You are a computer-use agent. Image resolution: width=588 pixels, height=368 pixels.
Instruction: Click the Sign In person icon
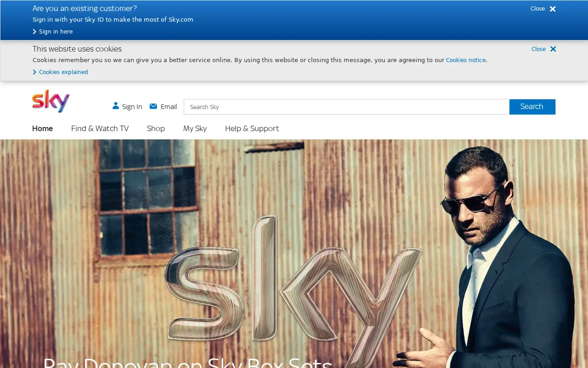(116, 106)
